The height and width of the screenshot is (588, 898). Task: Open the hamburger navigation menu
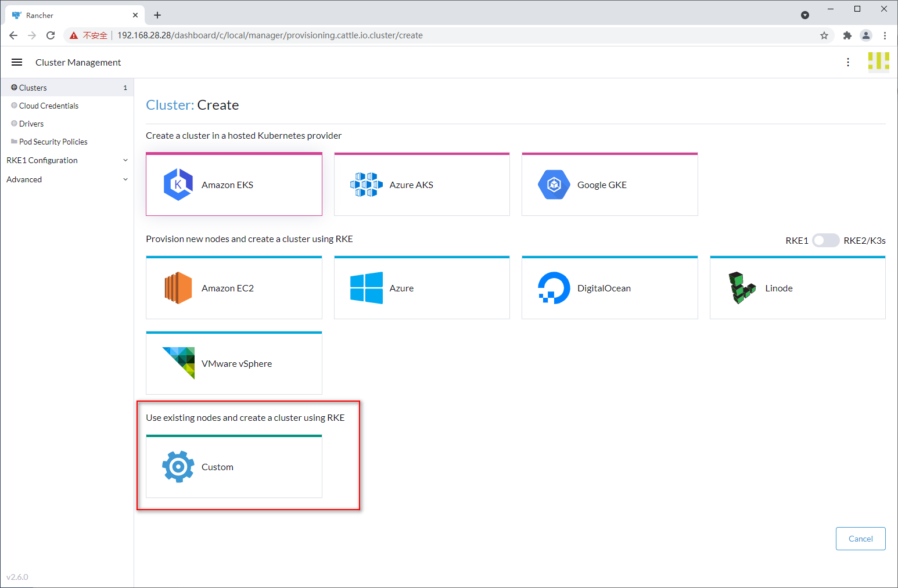(17, 62)
